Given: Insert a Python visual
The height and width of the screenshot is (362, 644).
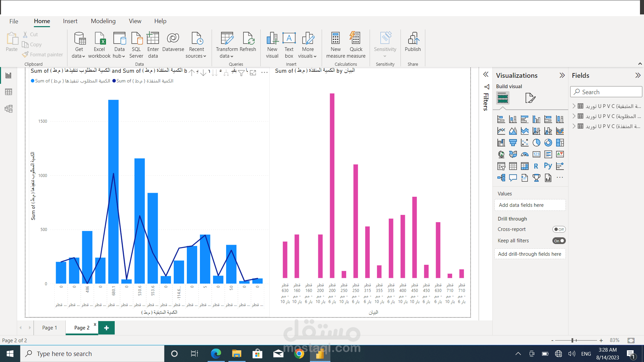Looking at the screenshot, I should pos(548,166).
